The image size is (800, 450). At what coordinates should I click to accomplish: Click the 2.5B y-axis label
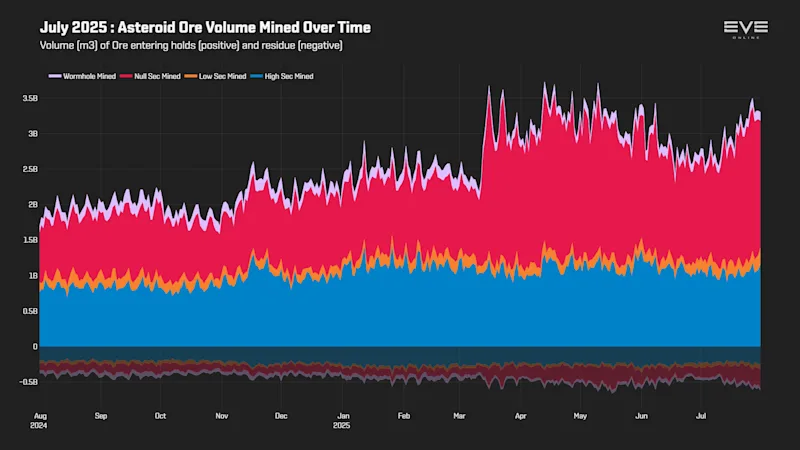(30, 169)
